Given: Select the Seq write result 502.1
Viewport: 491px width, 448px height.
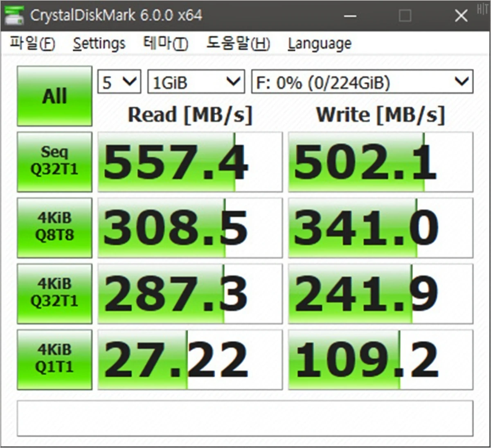Looking at the screenshot, I should tap(381, 162).
